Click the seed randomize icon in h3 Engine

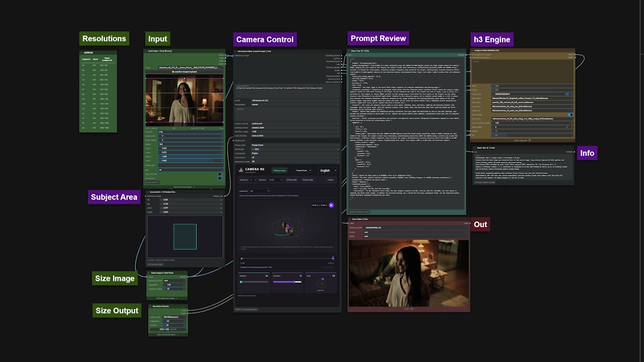567,94
